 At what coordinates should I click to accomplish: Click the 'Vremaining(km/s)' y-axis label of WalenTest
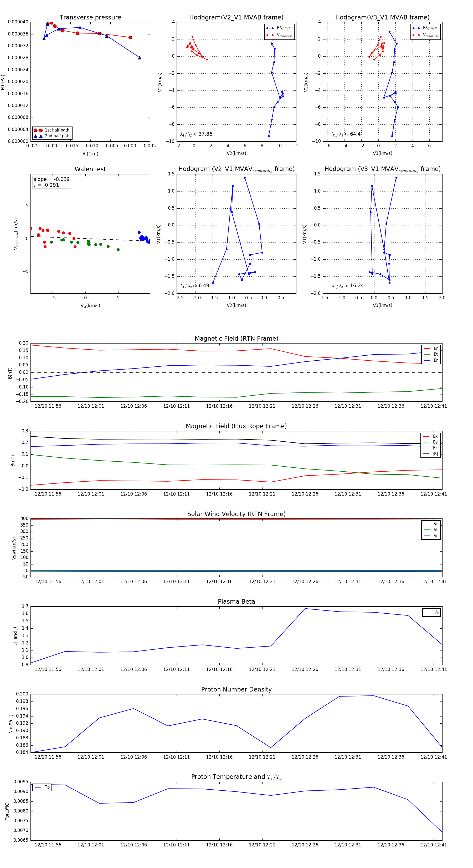coord(16,234)
